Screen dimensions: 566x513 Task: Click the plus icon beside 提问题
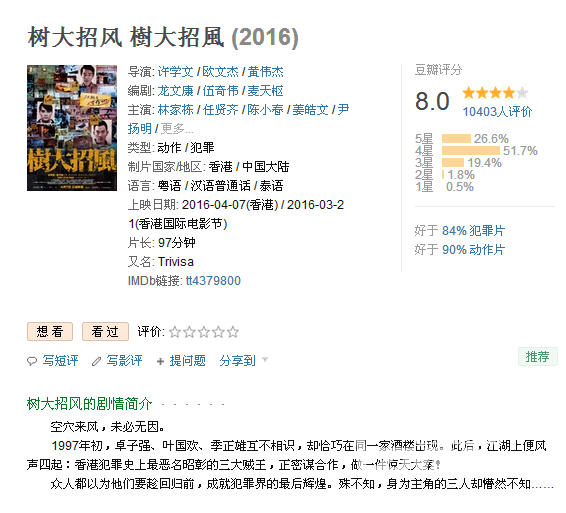click(x=160, y=361)
